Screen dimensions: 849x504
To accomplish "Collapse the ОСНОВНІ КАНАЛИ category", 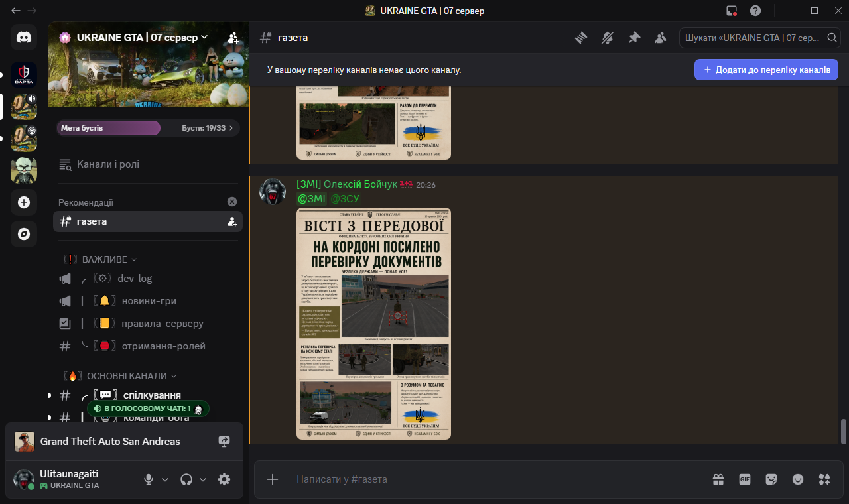I will tap(120, 376).
